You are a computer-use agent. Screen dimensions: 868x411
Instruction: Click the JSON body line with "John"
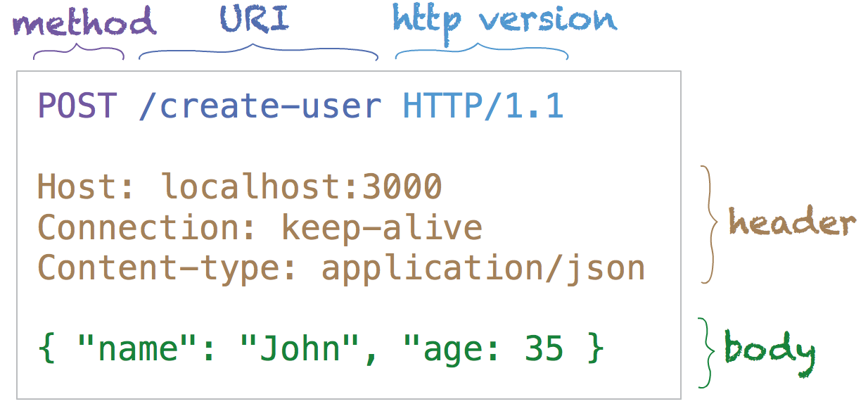click(321, 349)
